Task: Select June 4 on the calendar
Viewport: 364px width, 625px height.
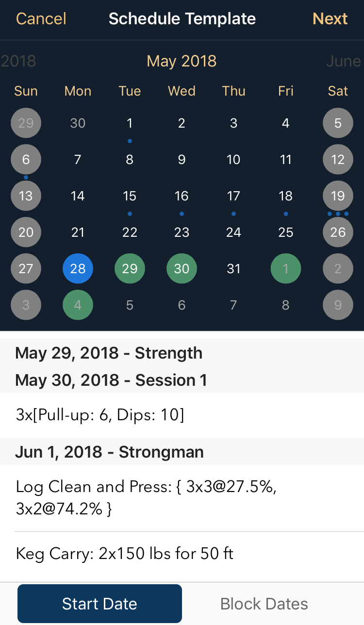Action: coord(78,305)
